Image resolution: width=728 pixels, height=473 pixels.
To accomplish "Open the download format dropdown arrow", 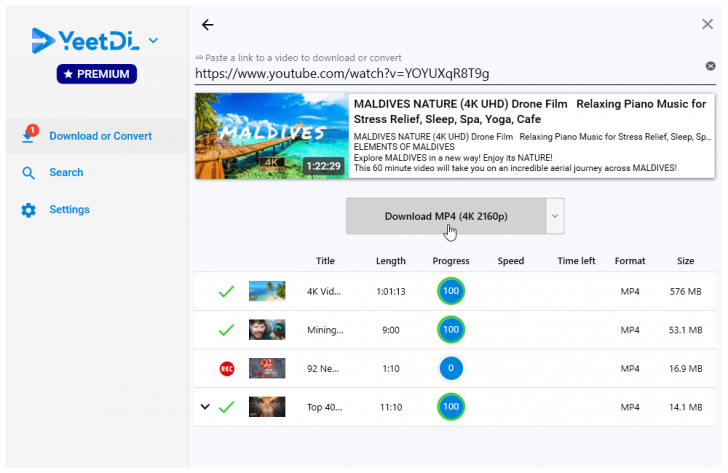I will point(555,216).
